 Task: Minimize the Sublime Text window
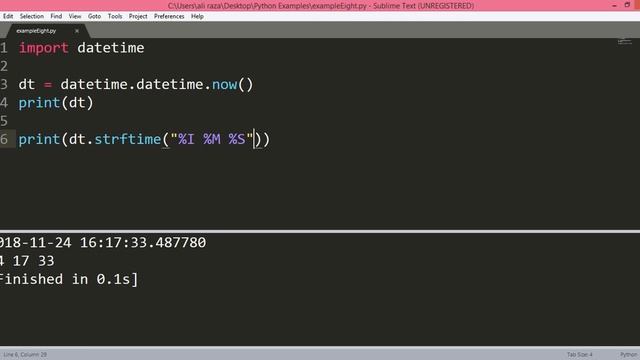click(x=614, y=5)
